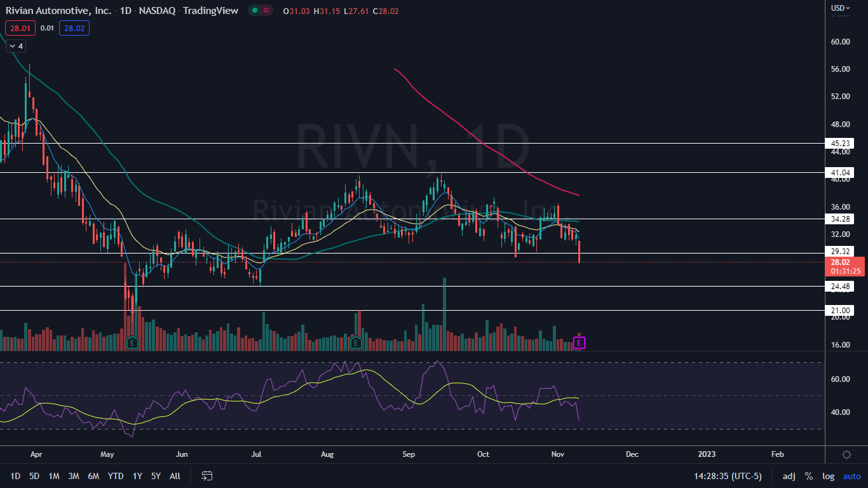Image resolution: width=868 pixels, height=488 pixels.
Task: Open chart settings gear on time axis
Action: 846,454
